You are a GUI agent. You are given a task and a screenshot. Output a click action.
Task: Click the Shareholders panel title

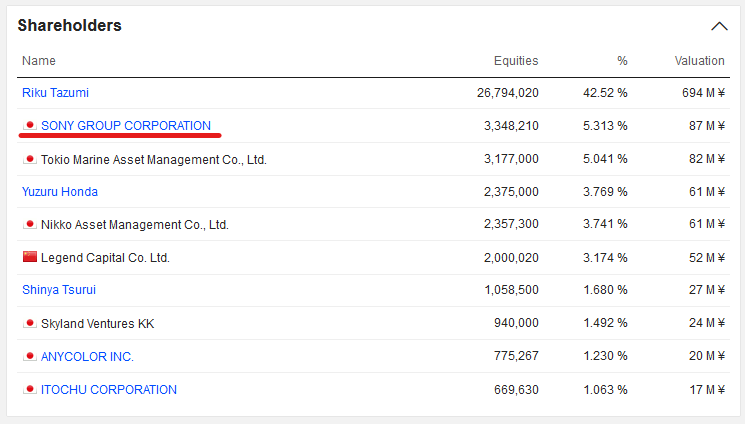69,26
